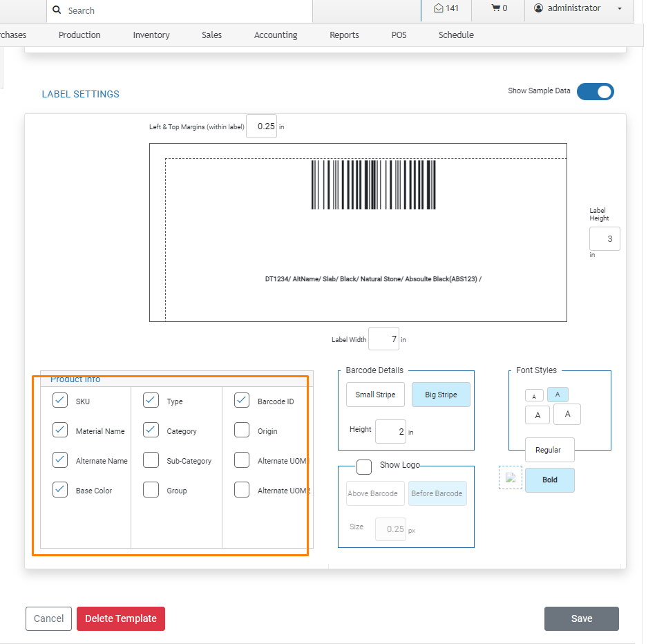This screenshot has height=644, width=666.
Task: Uncheck the Material Name checkbox
Action: point(60,430)
